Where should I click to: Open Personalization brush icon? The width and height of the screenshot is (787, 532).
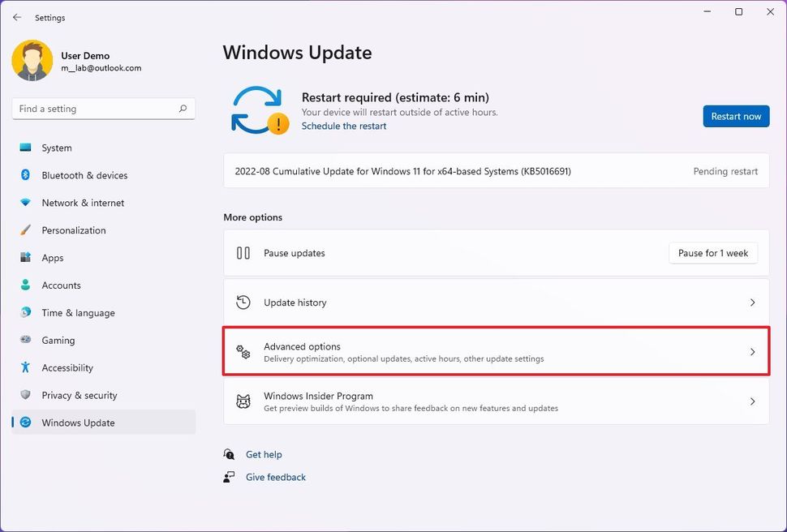click(26, 230)
